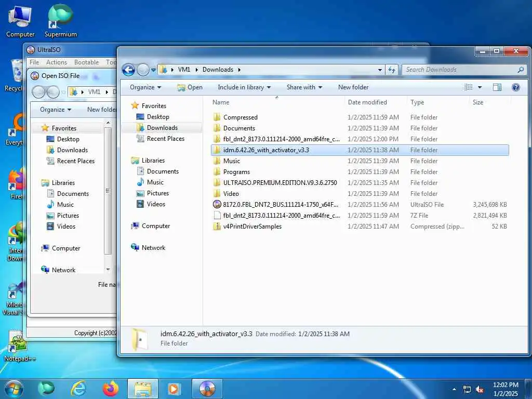Viewport: 532px width, 399px height.
Task: Open the network tray icon
Action: (x=467, y=390)
